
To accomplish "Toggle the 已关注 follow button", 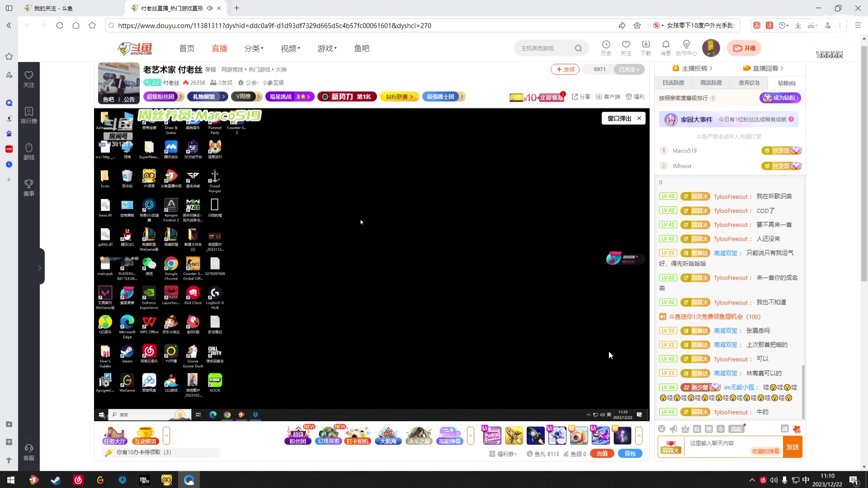I will pos(629,70).
